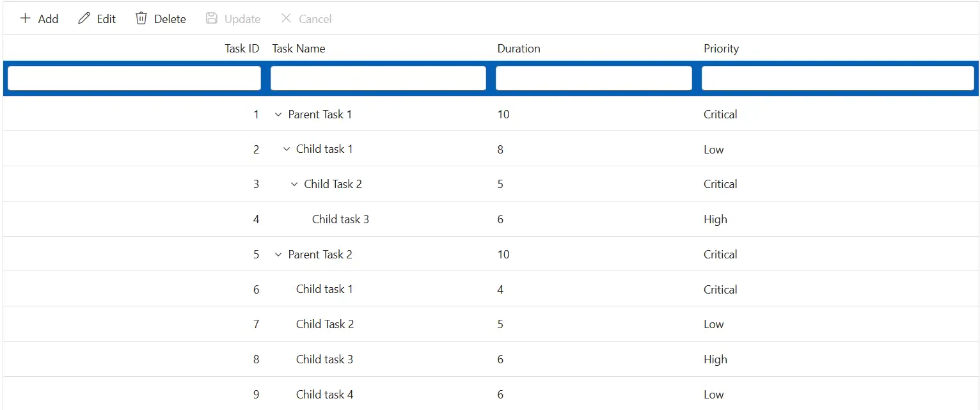Click the Update save icon

212,19
